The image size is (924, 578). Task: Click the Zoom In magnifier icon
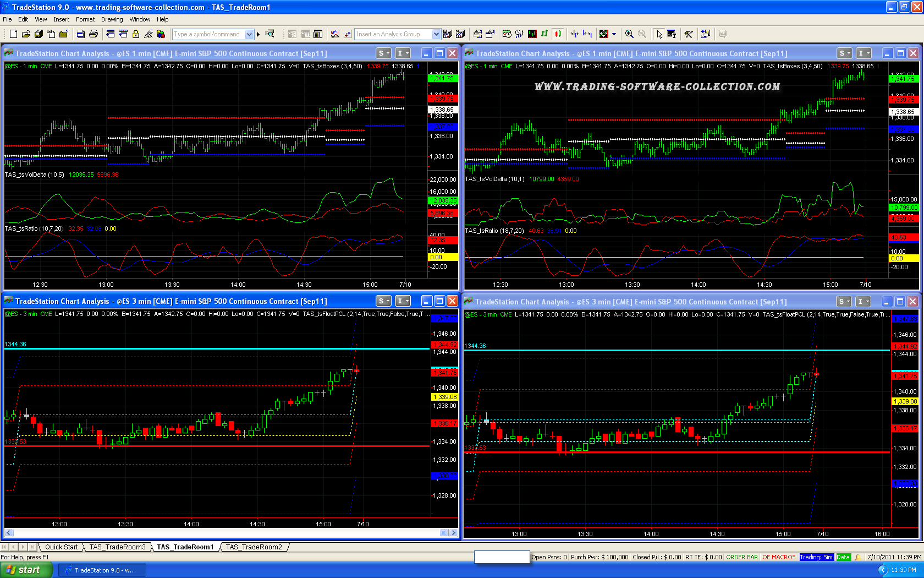pyautogui.click(x=629, y=34)
